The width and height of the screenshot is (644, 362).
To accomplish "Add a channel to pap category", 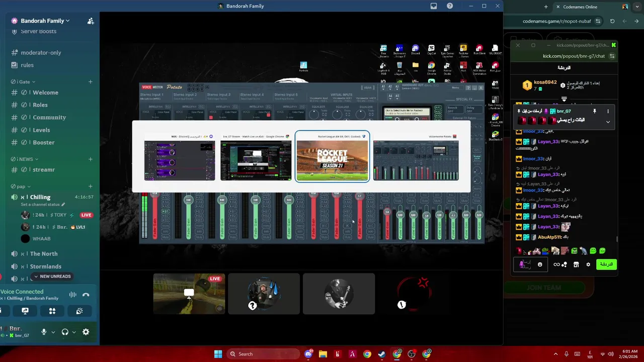I will [91, 187].
